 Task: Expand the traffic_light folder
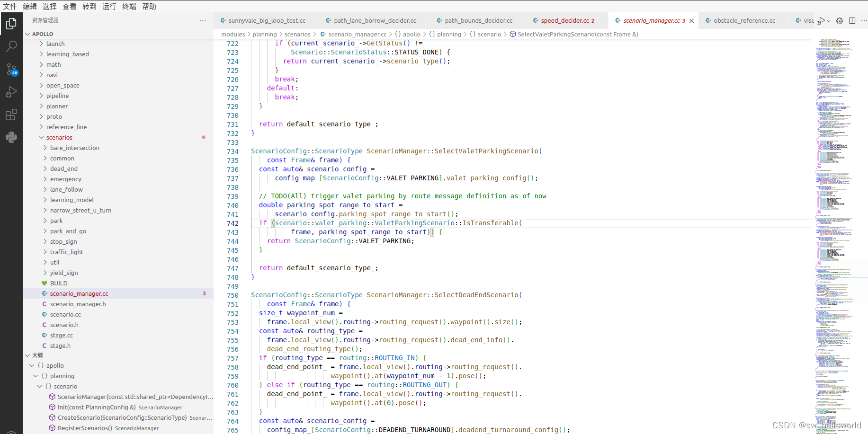[x=66, y=252]
